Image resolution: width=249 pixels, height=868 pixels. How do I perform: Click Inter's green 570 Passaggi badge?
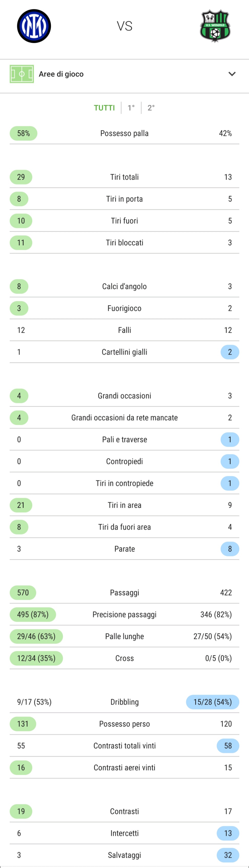tap(23, 593)
